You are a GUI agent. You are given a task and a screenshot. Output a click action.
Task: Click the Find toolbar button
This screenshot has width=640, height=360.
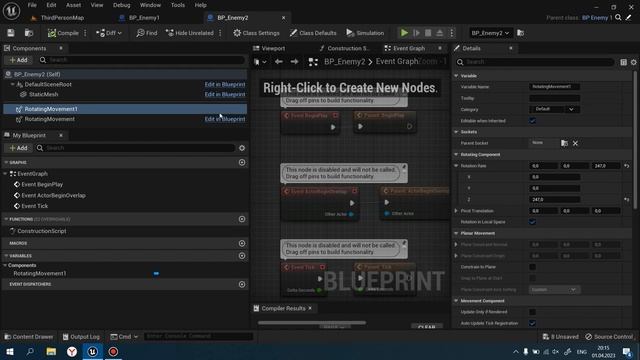coord(147,33)
